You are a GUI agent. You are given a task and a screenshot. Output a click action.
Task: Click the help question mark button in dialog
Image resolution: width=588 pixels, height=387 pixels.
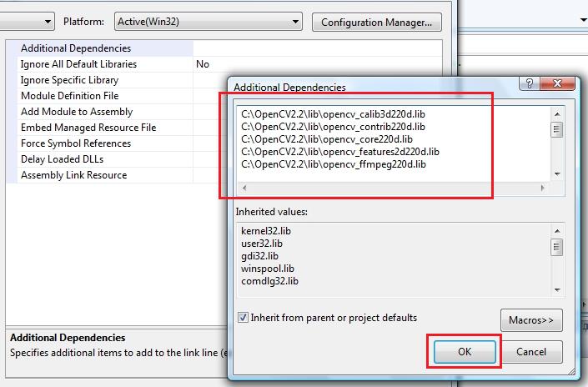(529, 83)
